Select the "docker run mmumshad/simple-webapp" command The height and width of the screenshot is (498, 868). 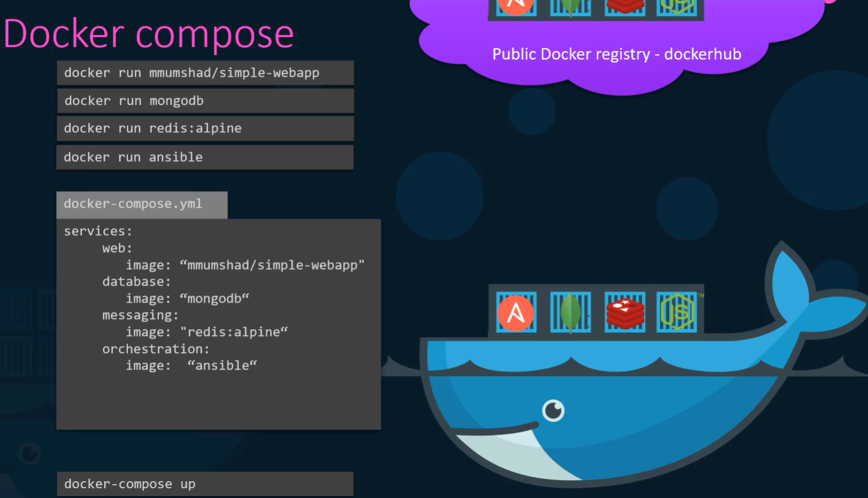pyautogui.click(x=205, y=73)
